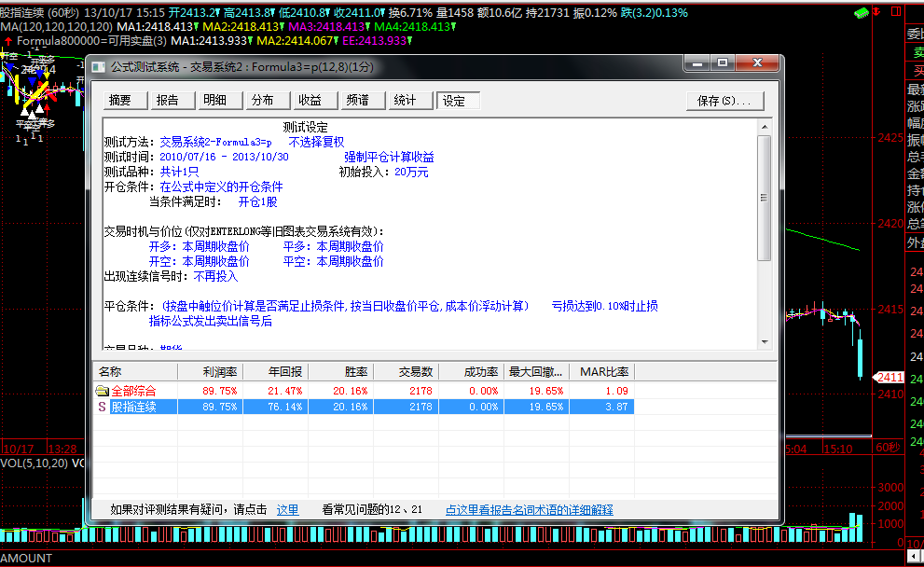Click the settings pane scrollbar thumb
This screenshot has width=924, height=567.
(765, 198)
